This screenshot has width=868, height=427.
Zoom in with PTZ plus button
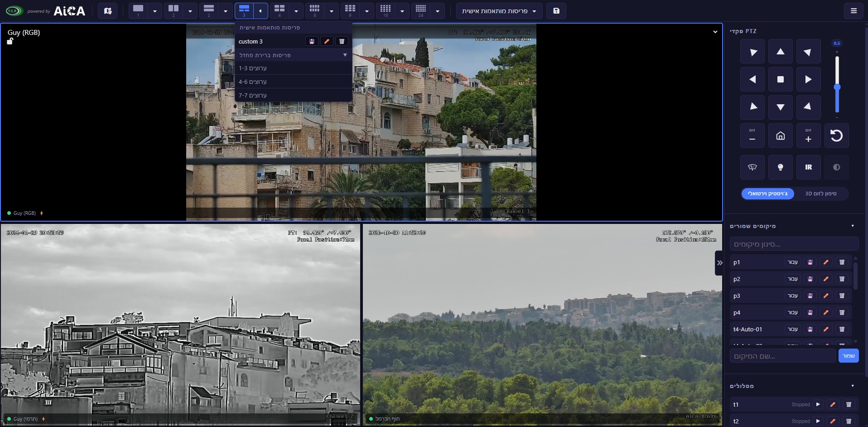coord(808,136)
